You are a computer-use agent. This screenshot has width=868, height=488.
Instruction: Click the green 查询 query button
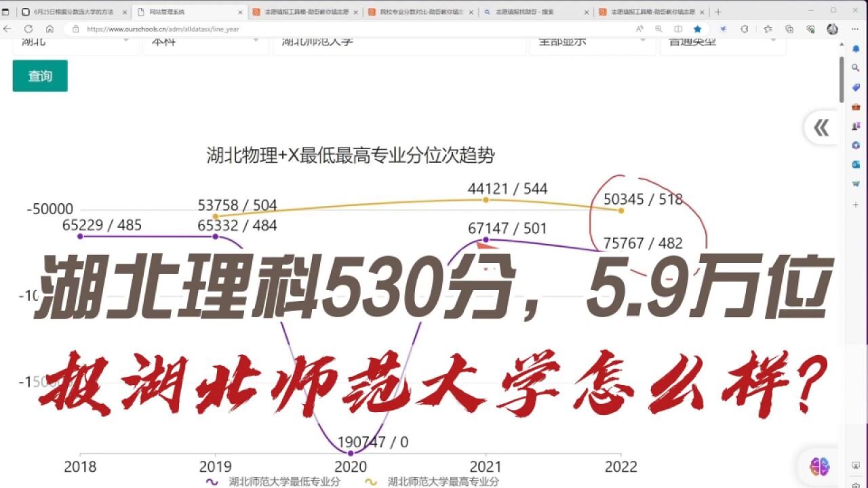pos(40,76)
